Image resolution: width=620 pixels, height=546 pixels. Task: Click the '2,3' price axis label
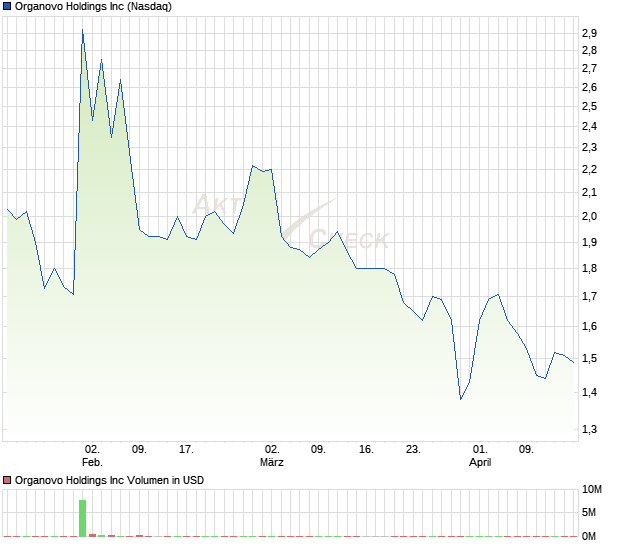pyautogui.click(x=589, y=147)
